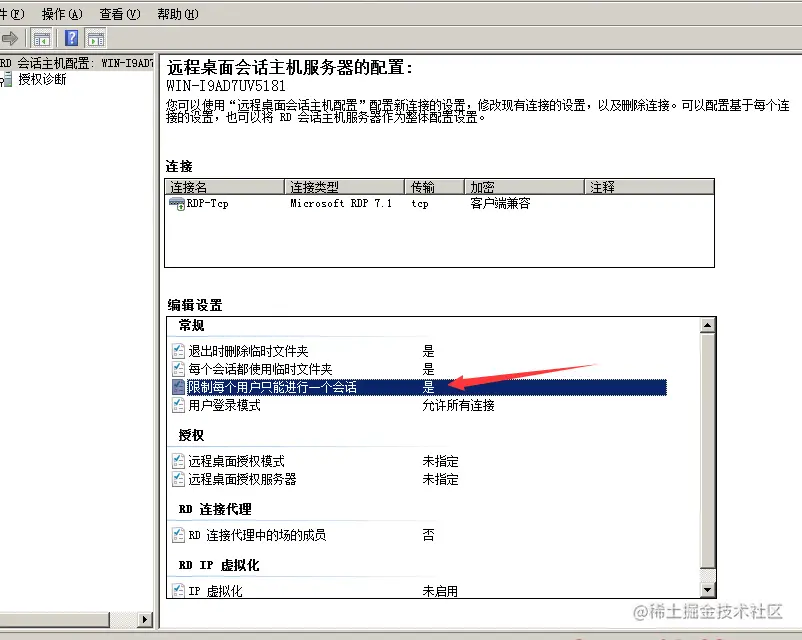Select 退出时删除临时文件夹 setting
The height and width of the screenshot is (640, 802).
[248, 351]
